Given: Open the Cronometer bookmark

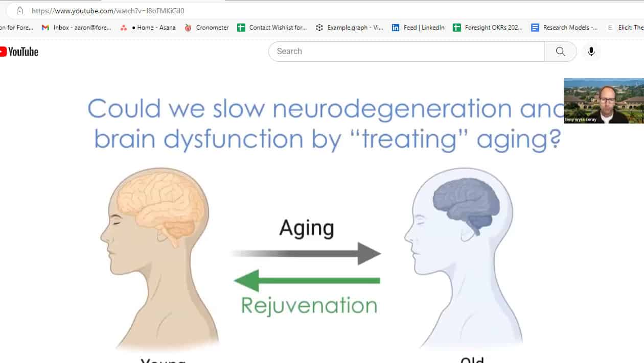Looking at the screenshot, I should coord(207,28).
